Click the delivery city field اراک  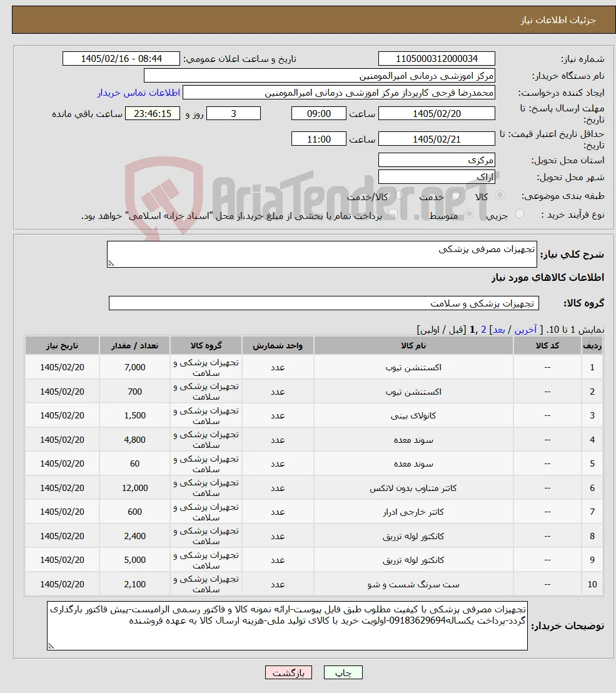[437, 177]
